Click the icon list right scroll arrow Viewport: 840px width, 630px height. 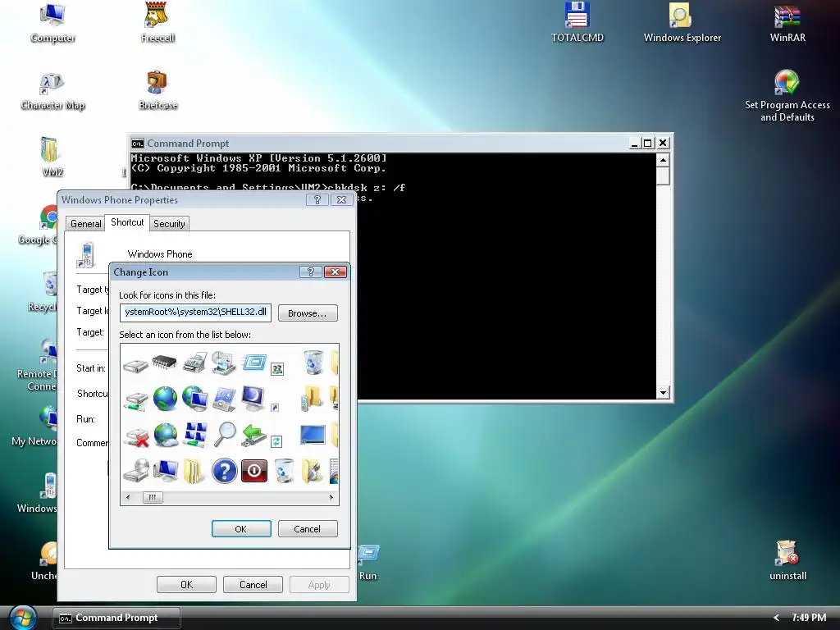[331, 497]
